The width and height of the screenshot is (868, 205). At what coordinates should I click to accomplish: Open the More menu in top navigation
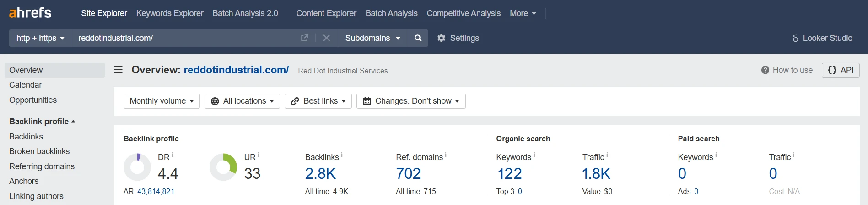point(523,13)
